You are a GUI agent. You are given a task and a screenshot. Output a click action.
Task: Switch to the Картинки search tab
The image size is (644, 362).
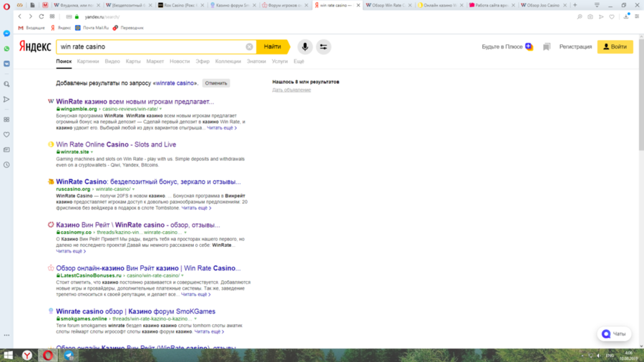click(88, 61)
